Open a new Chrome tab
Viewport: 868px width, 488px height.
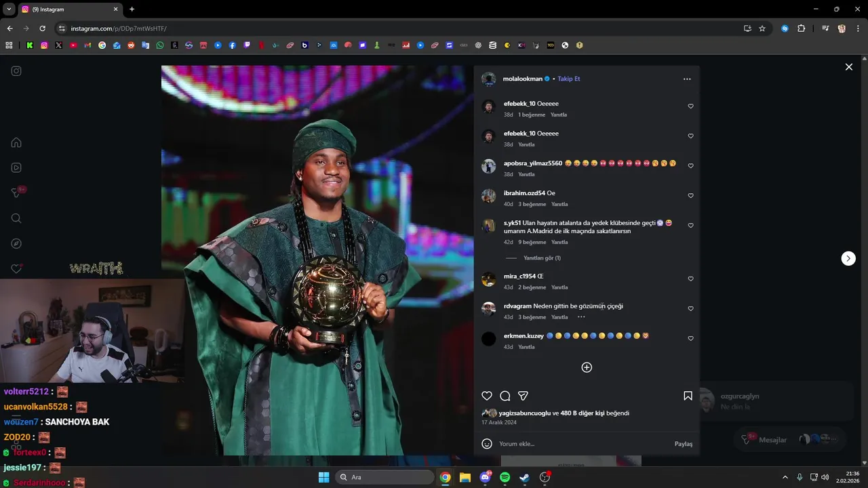(132, 9)
